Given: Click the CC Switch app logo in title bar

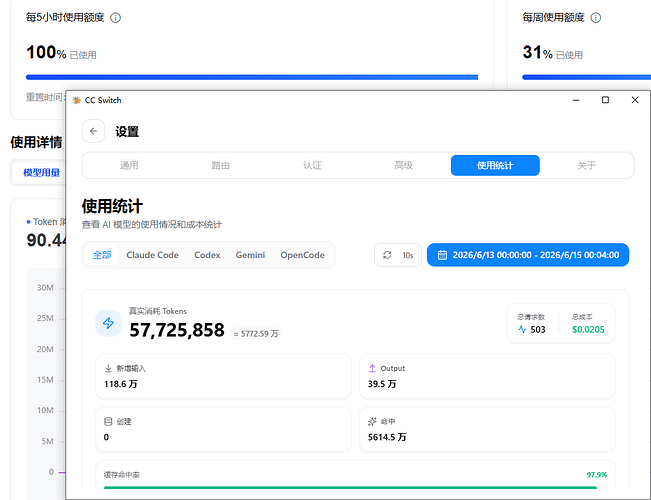Looking at the screenshot, I should point(76,100).
